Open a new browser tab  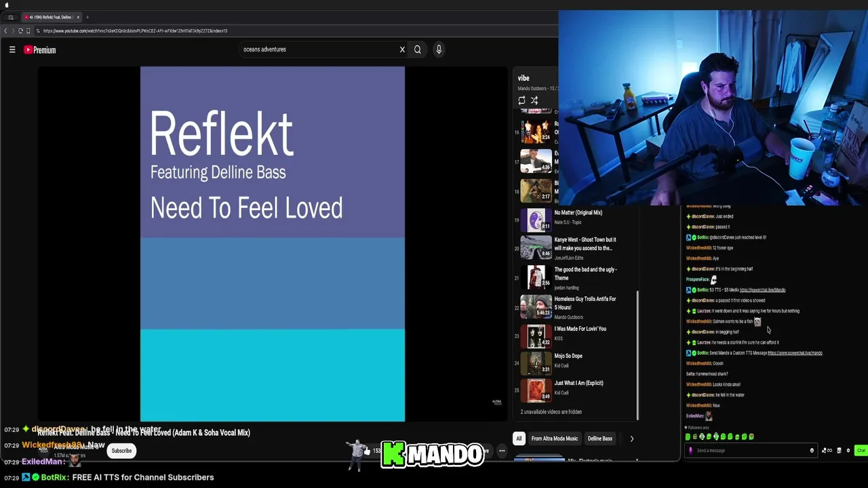coord(87,17)
